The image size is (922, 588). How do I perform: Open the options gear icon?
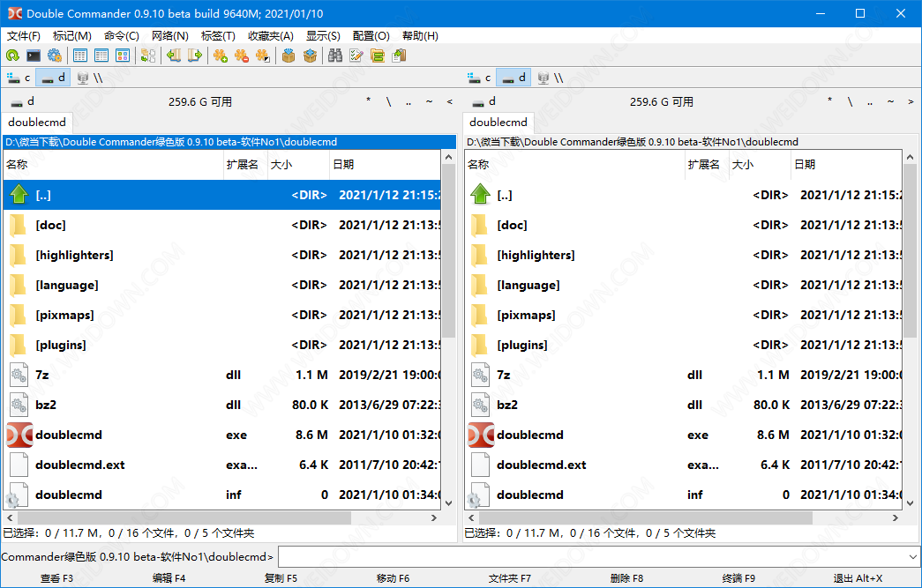[x=55, y=56]
